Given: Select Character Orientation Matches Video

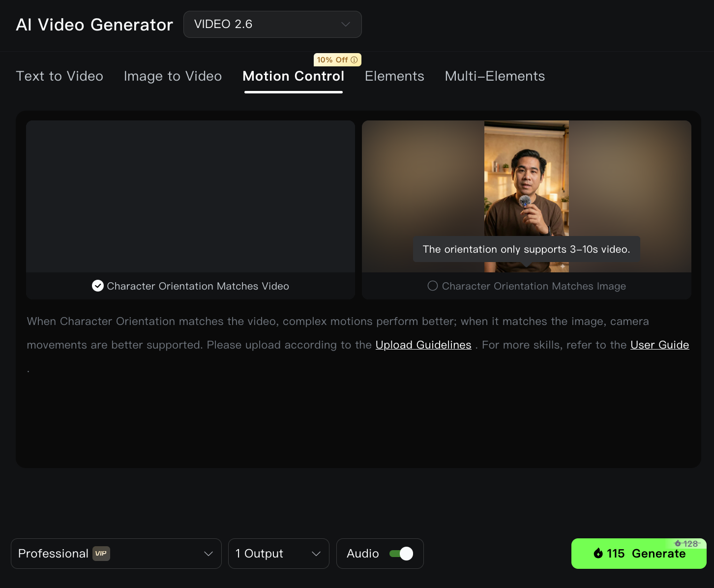Looking at the screenshot, I should point(190,286).
